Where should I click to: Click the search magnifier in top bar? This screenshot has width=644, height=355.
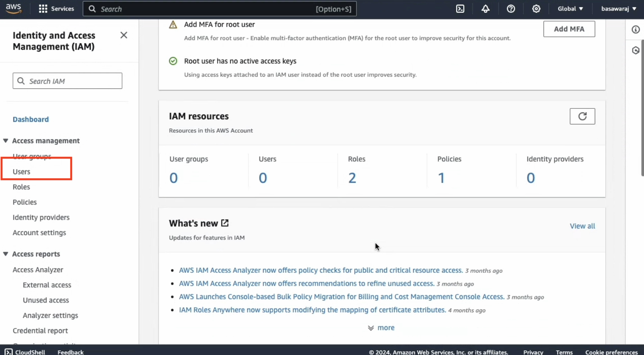point(92,9)
